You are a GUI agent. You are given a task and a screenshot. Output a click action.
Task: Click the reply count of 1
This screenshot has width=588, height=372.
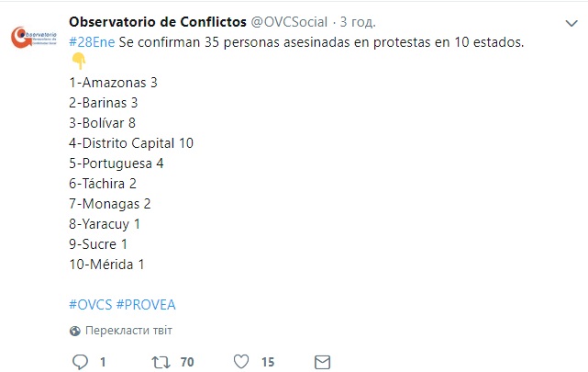coord(103,362)
